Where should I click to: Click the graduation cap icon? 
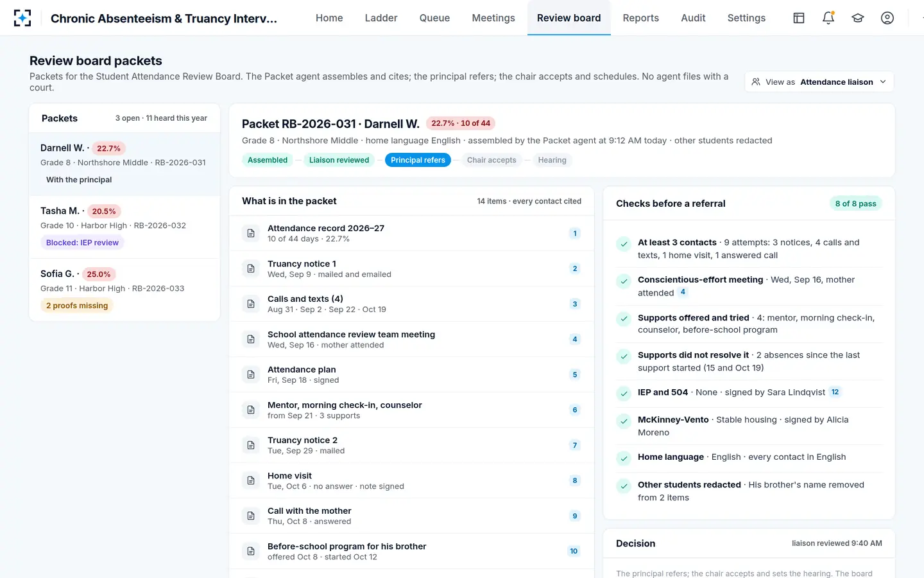coord(858,18)
